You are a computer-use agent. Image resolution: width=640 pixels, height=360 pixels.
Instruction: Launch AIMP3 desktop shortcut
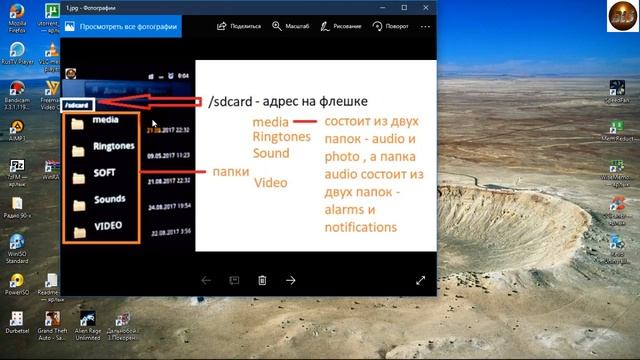point(17,131)
